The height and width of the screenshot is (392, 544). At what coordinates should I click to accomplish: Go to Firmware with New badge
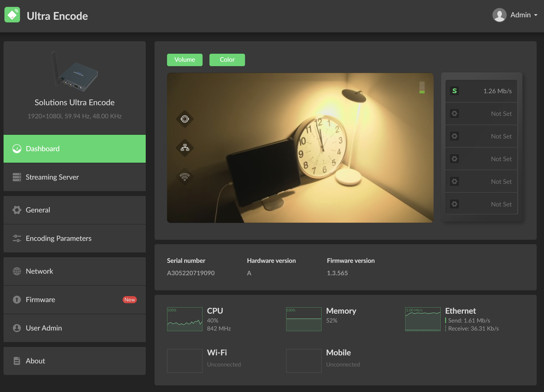[75, 300]
